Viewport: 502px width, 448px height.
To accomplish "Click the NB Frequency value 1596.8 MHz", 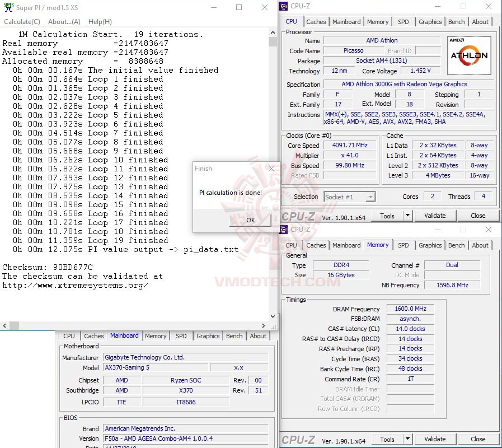I will coord(452,285).
